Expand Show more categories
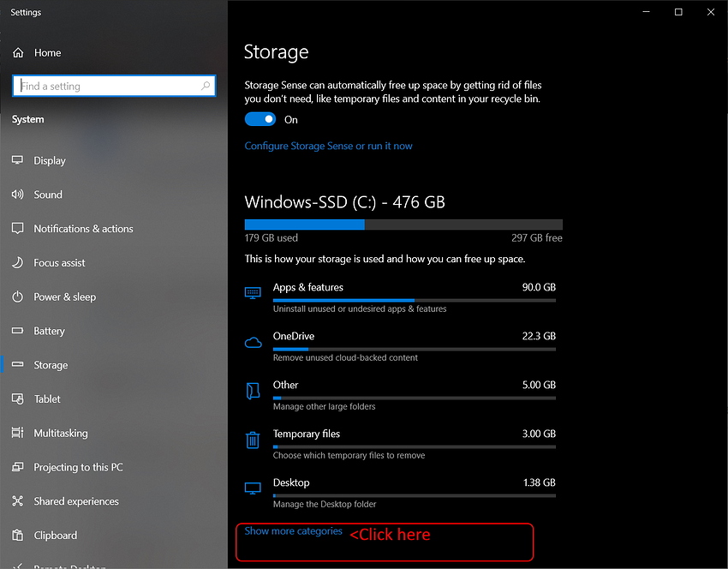The image size is (728, 569). [293, 531]
